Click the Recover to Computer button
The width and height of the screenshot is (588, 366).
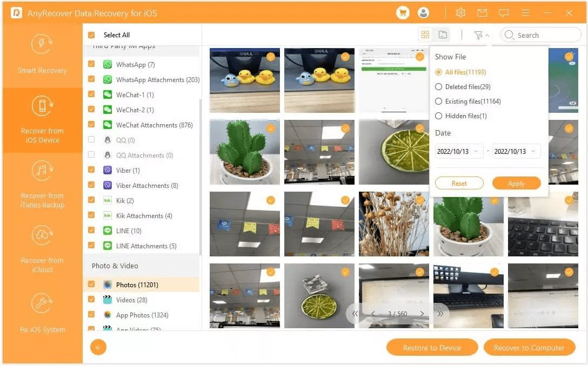tap(529, 348)
